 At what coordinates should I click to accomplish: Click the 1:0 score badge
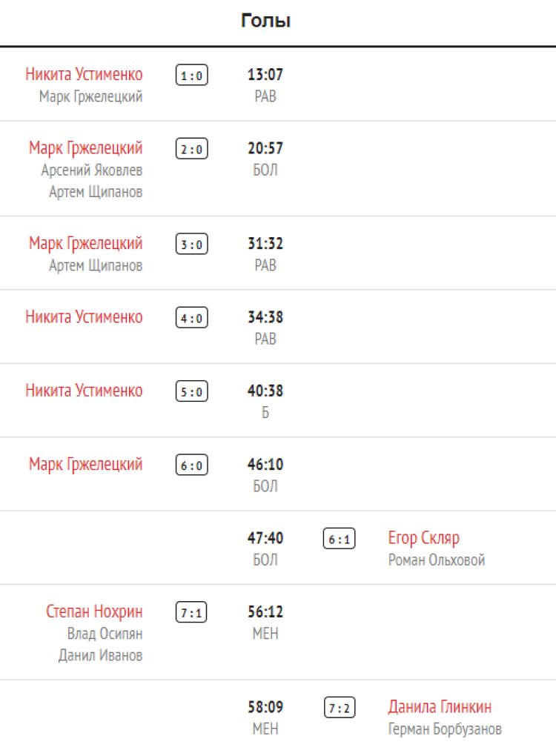point(192,75)
